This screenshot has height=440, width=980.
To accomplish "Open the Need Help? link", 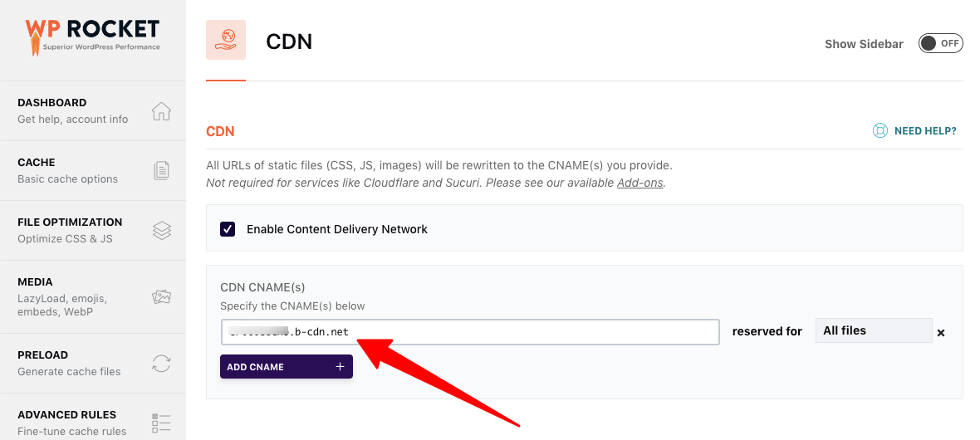I will click(924, 131).
